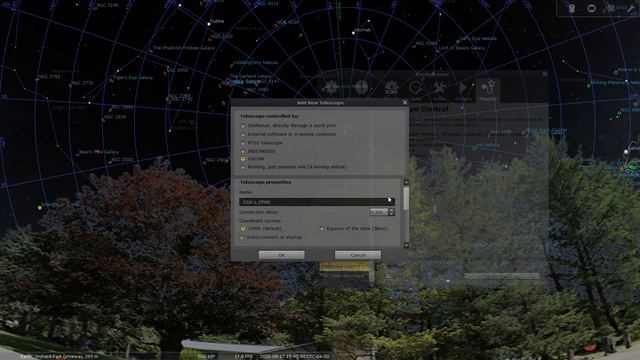Click OK in Add New Telescope dialog

pyautogui.click(x=282, y=255)
